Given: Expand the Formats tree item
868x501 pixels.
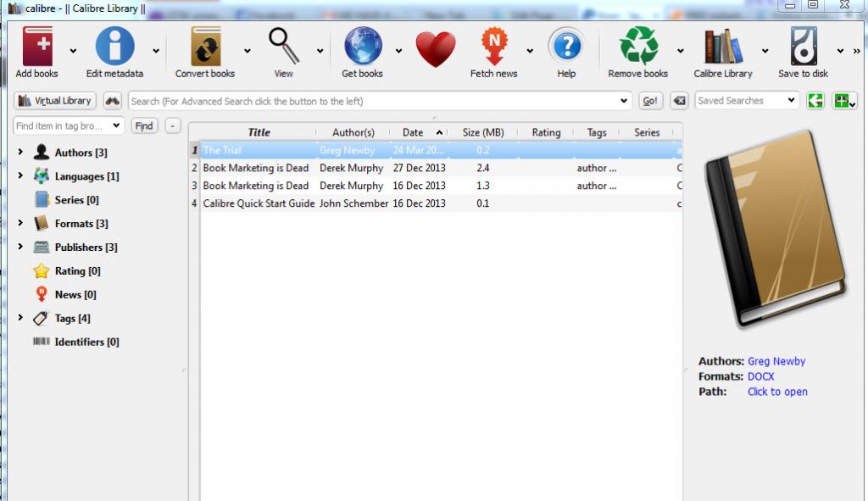Looking at the screenshot, I should pyautogui.click(x=19, y=224).
